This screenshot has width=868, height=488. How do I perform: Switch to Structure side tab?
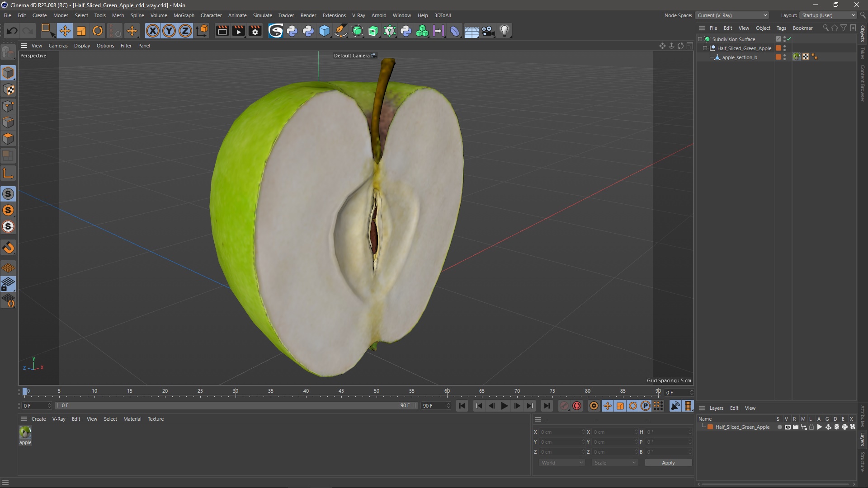[x=863, y=461]
